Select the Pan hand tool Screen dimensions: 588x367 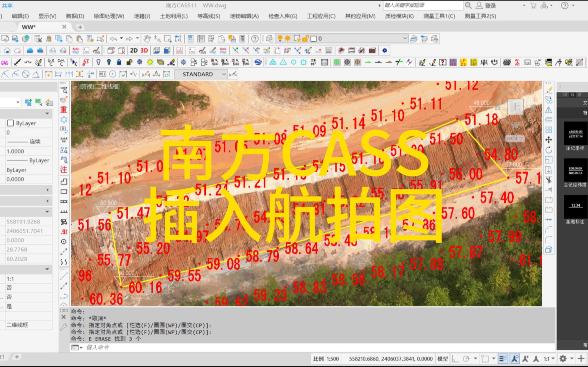click(x=147, y=39)
